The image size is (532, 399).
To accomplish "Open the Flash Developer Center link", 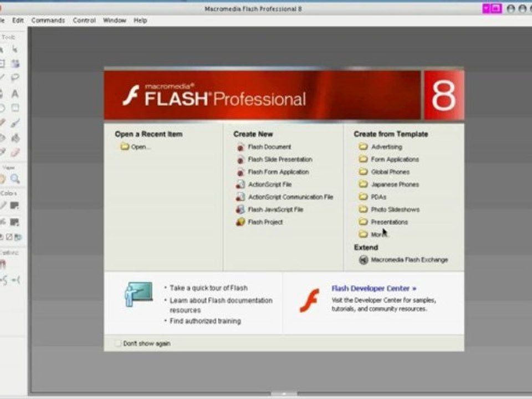I will 374,288.
